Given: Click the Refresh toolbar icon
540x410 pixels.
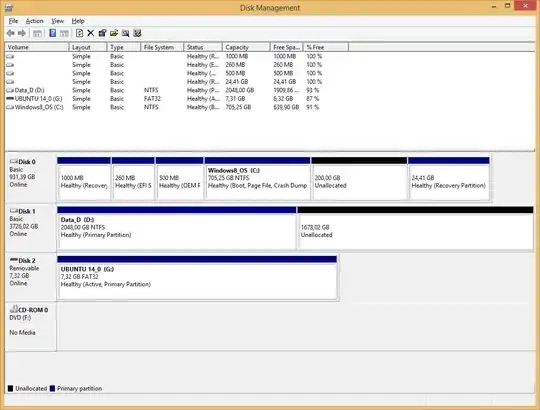Looking at the screenshot, I should click(x=79, y=33).
